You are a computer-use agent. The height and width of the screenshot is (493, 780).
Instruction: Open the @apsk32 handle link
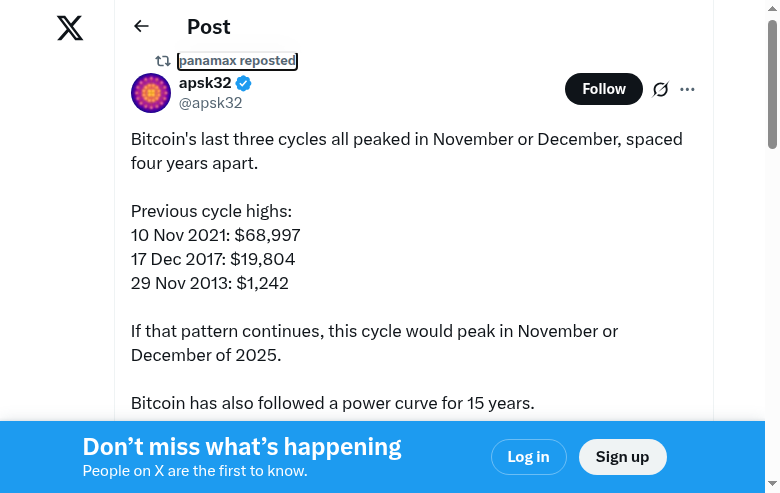pyautogui.click(x=210, y=103)
